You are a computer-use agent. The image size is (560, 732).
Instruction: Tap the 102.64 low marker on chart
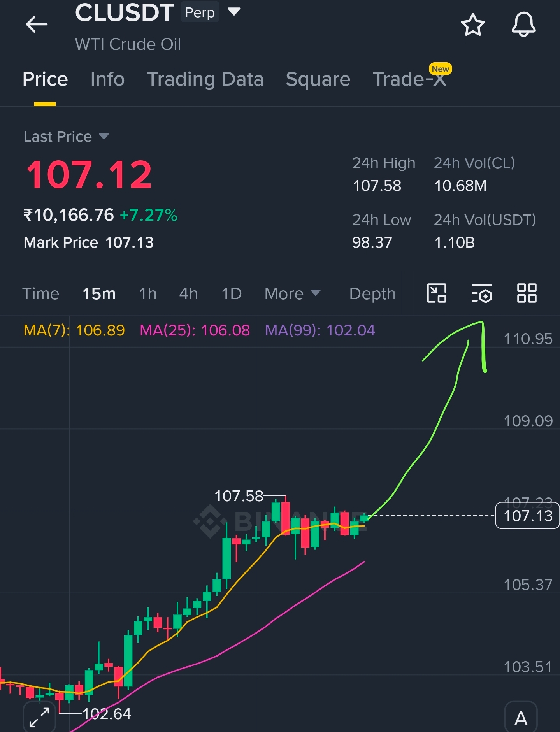[x=107, y=714]
